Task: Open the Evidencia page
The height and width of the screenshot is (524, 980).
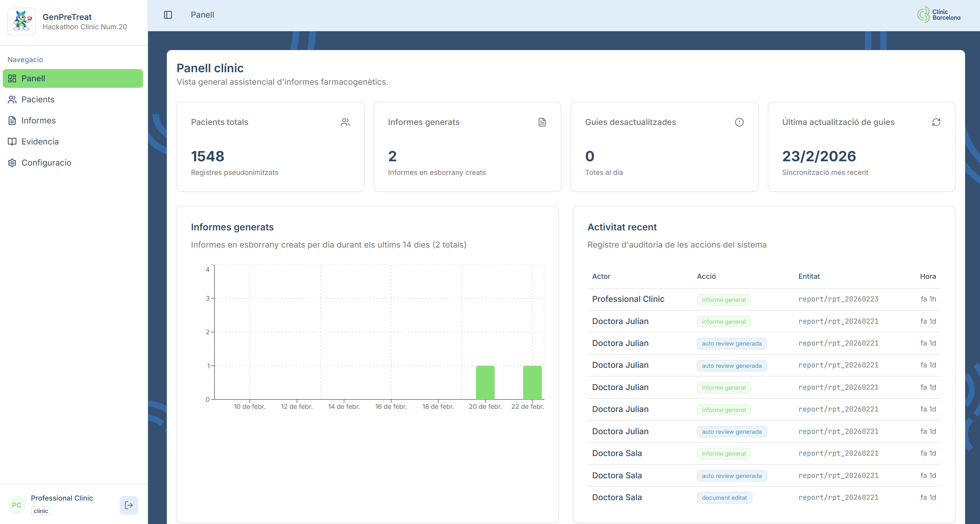Action: [40, 142]
